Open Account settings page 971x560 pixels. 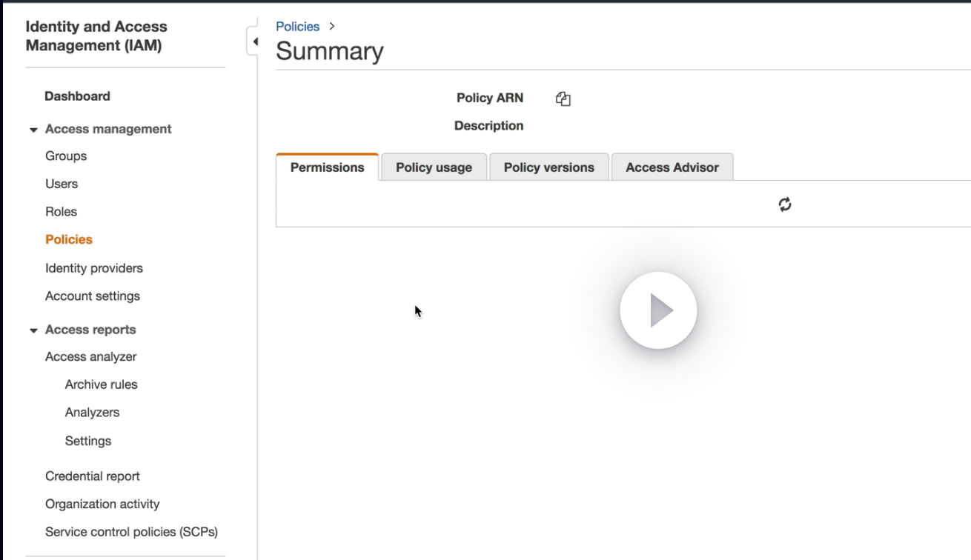click(x=93, y=296)
